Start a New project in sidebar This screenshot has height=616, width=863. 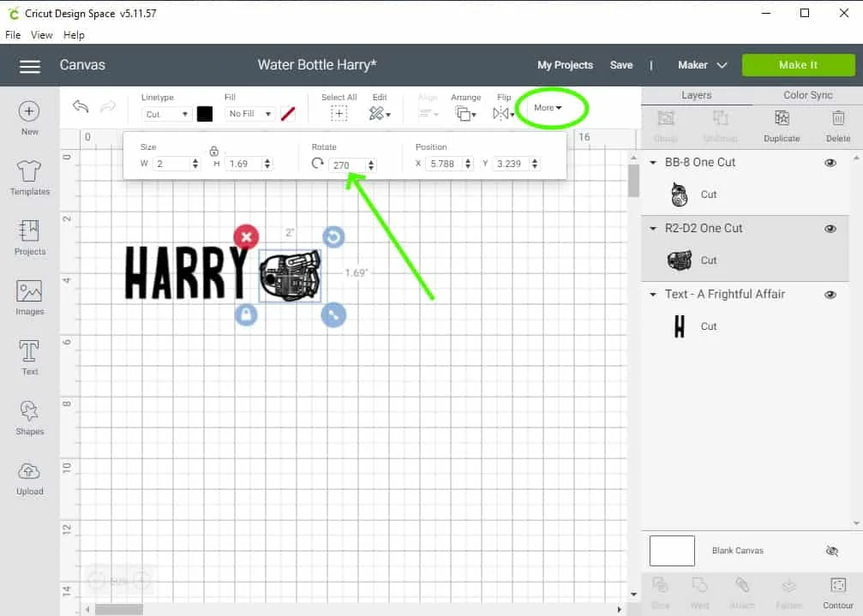pos(29,117)
